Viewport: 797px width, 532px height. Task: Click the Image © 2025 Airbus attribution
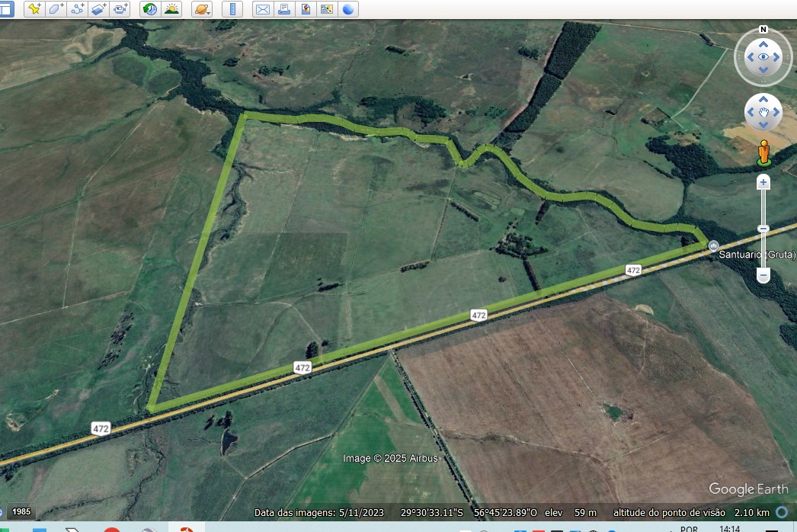pyautogui.click(x=390, y=458)
